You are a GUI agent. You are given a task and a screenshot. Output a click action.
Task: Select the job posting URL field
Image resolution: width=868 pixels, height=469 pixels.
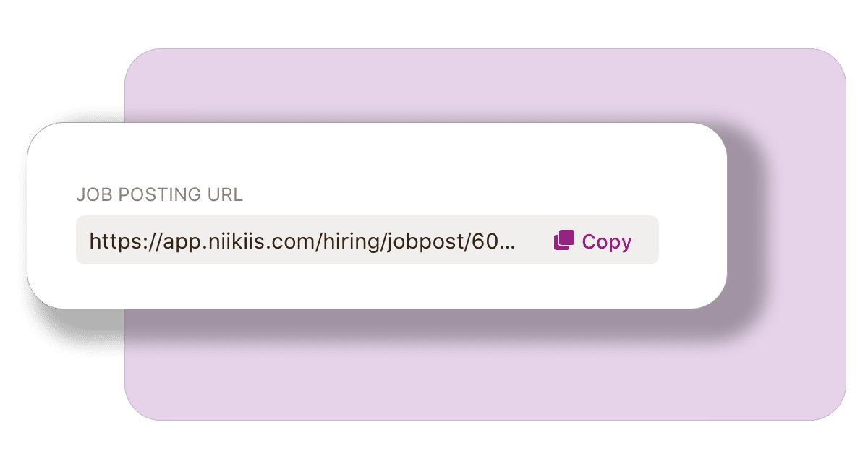point(367,240)
